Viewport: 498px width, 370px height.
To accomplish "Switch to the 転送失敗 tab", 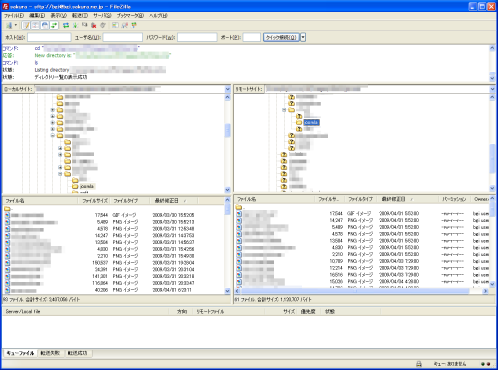I will (50, 353).
